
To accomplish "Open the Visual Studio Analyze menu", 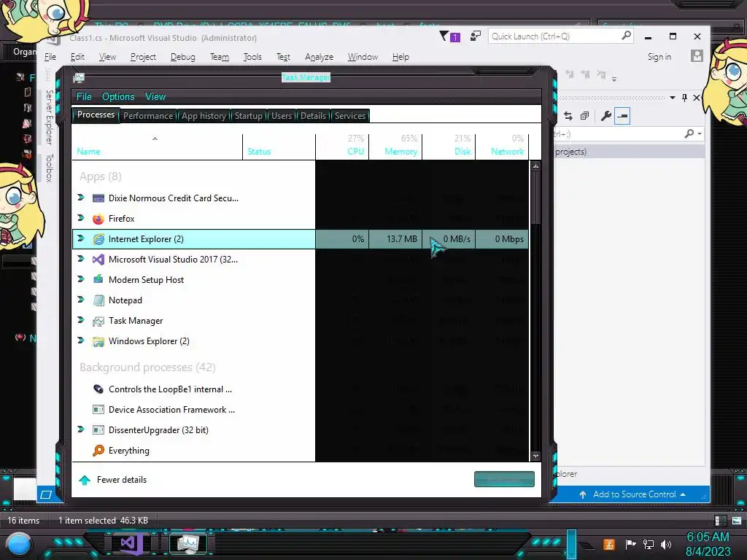I will click(x=319, y=57).
